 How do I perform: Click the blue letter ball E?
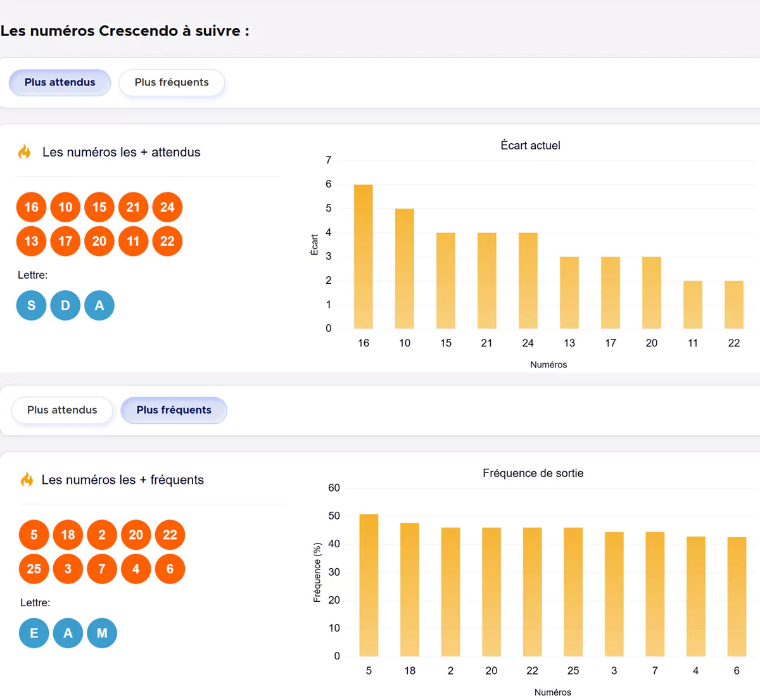click(34, 633)
